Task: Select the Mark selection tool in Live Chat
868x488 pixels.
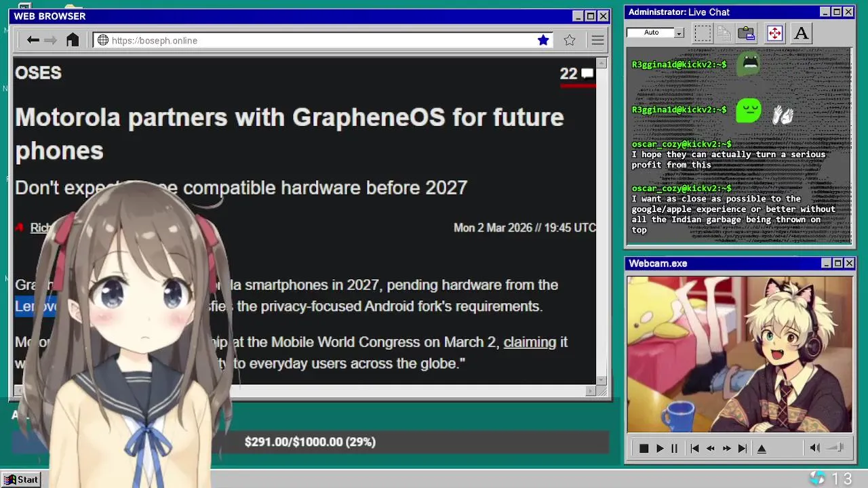Action: point(703,33)
